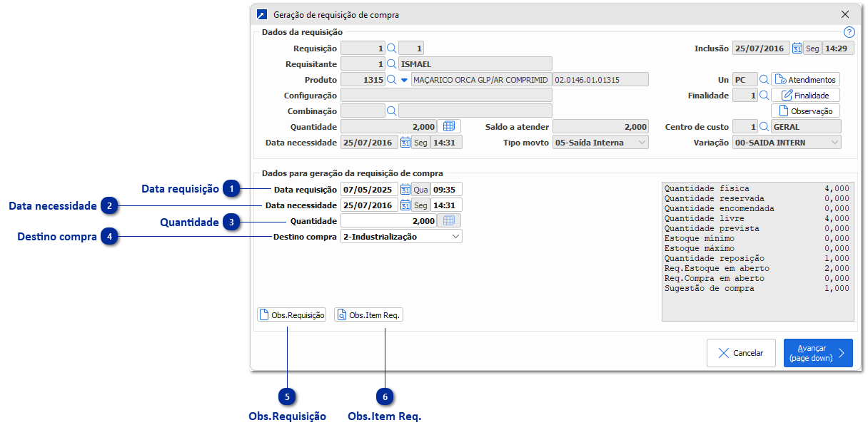
Task: Open calendar icon for Data requisição 07/05/2025
Action: (x=405, y=190)
